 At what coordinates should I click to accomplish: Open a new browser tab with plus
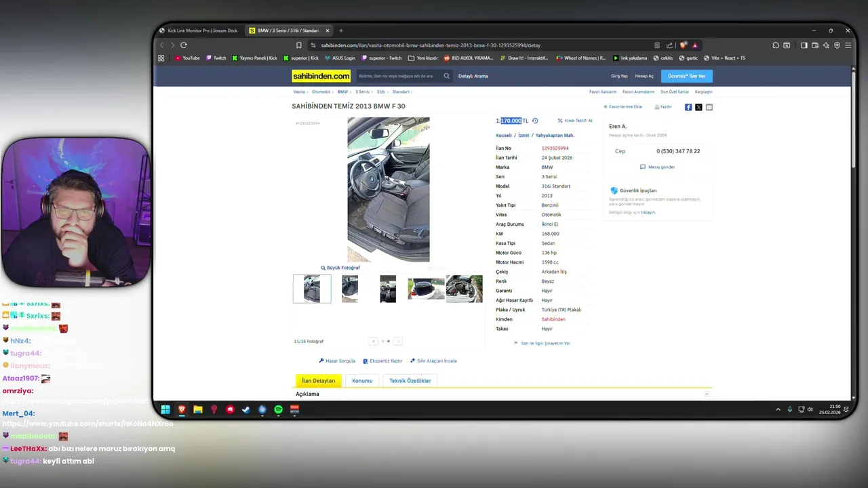click(x=341, y=30)
